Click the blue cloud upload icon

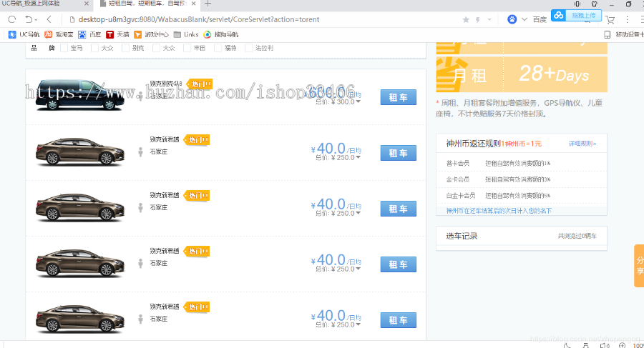point(558,16)
